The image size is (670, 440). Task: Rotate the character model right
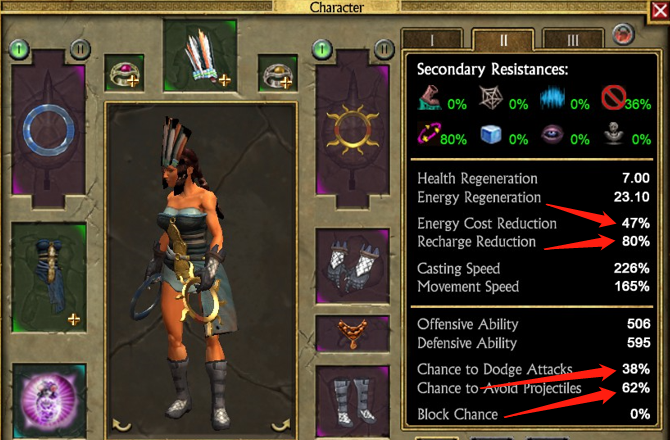pos(281,425)
